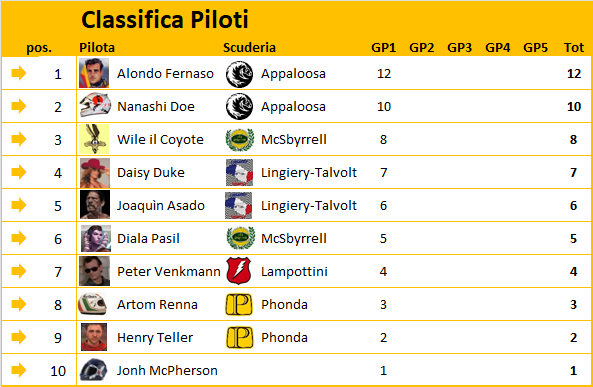
Task: Click the Phonda logo next to Artom Renna
Action: click(x=239, y=304)
